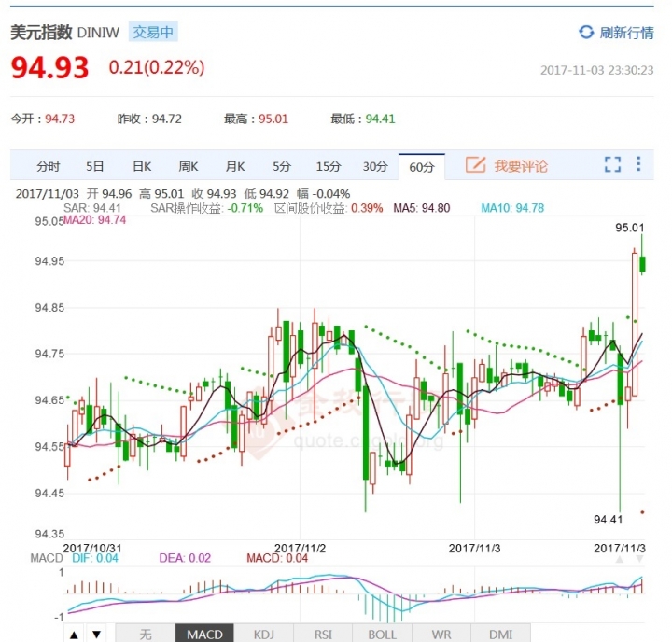Select the 30分 timeframe tab
672x642 pixels.
pos(375,167)
